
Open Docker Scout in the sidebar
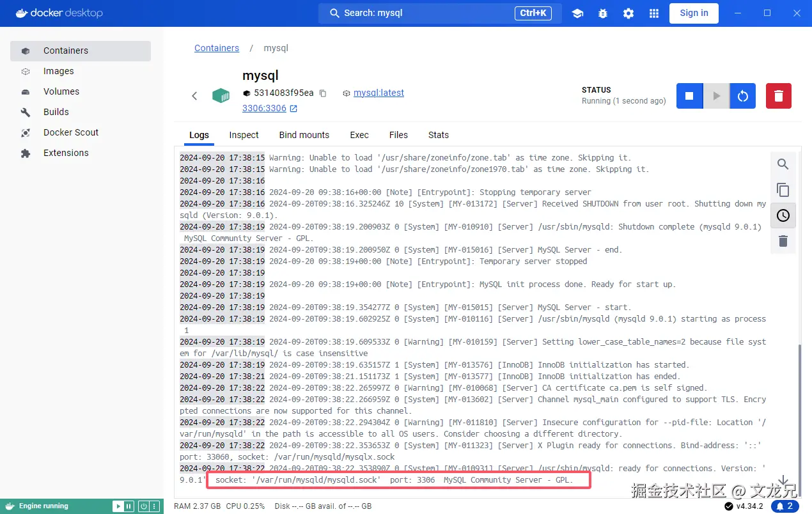pyautogui.click(x=81, y=132)
